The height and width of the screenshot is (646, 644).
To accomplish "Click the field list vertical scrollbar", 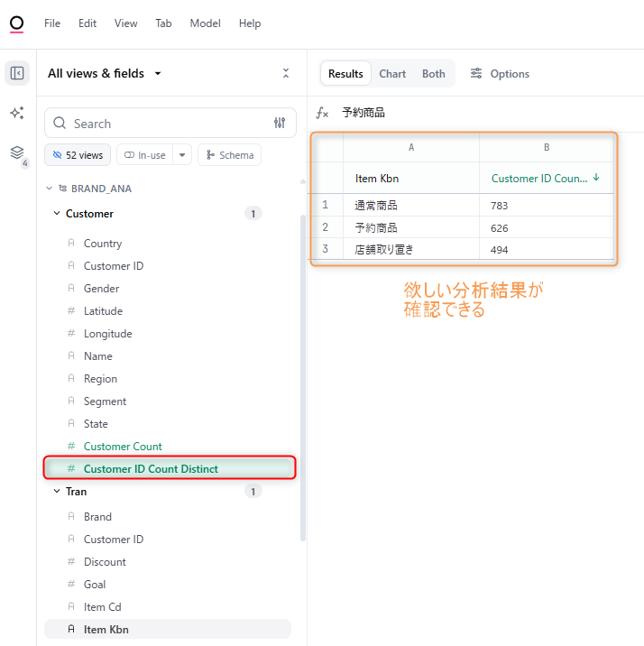I will pyautogui.click(x=302, y=379).
